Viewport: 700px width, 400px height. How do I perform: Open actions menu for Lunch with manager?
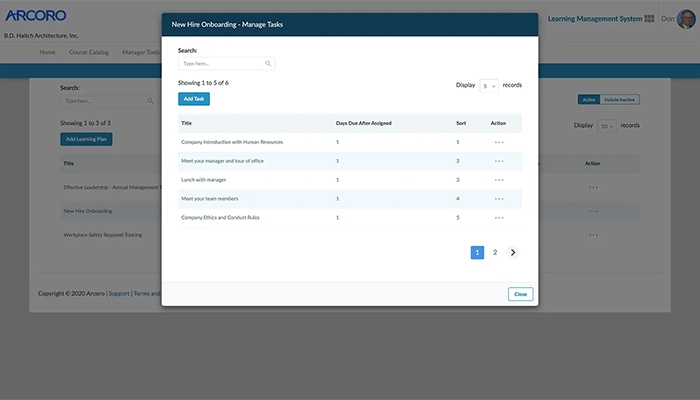pyautogui.click(x=499, y=180)
